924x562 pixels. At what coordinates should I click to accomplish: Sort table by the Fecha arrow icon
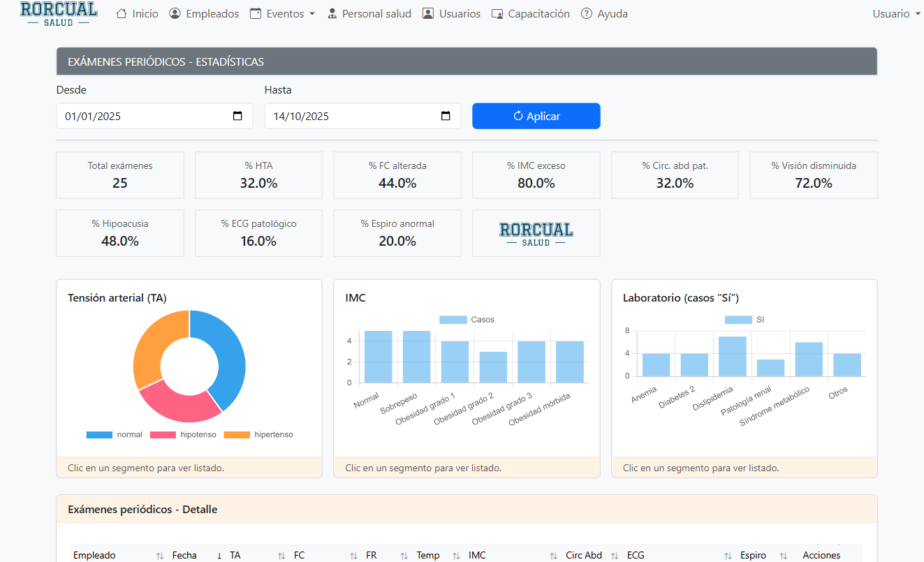pyautogui.click(x=219, y=556)
